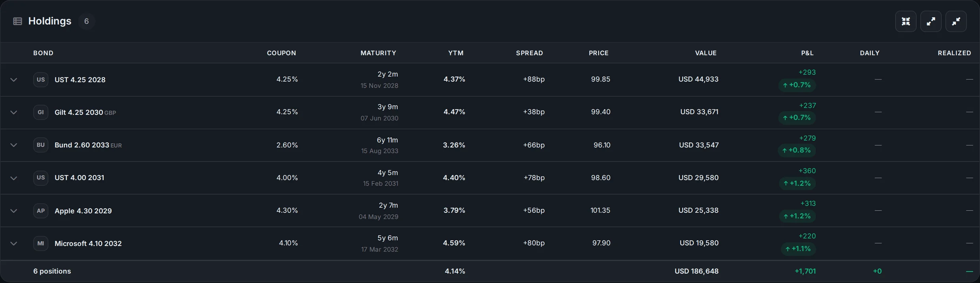The height and width of the screenshot is (283, 980).
Task: Sort by the DAILY column header
Action: [870, 53]
